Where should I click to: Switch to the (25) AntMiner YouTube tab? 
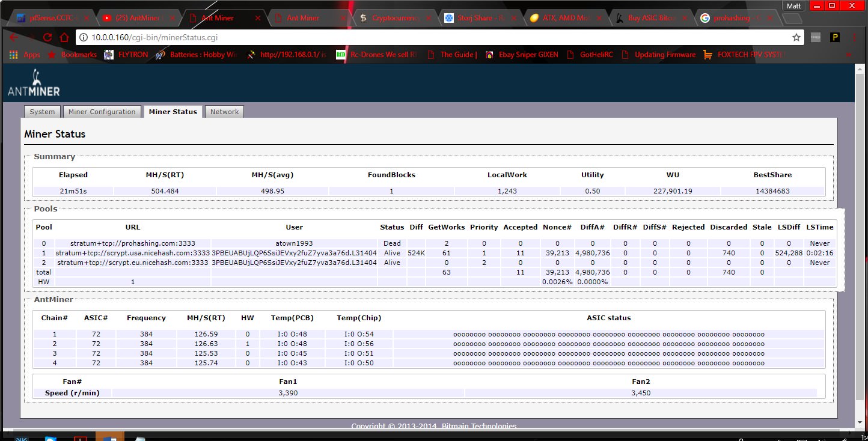(x=139, y=18)
